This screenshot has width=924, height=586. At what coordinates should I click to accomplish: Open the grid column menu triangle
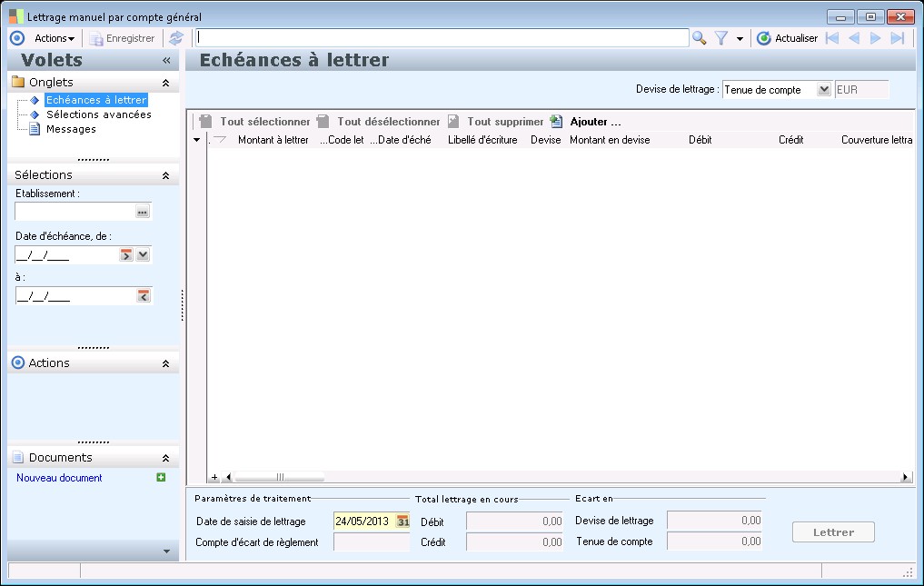(197, 140)
